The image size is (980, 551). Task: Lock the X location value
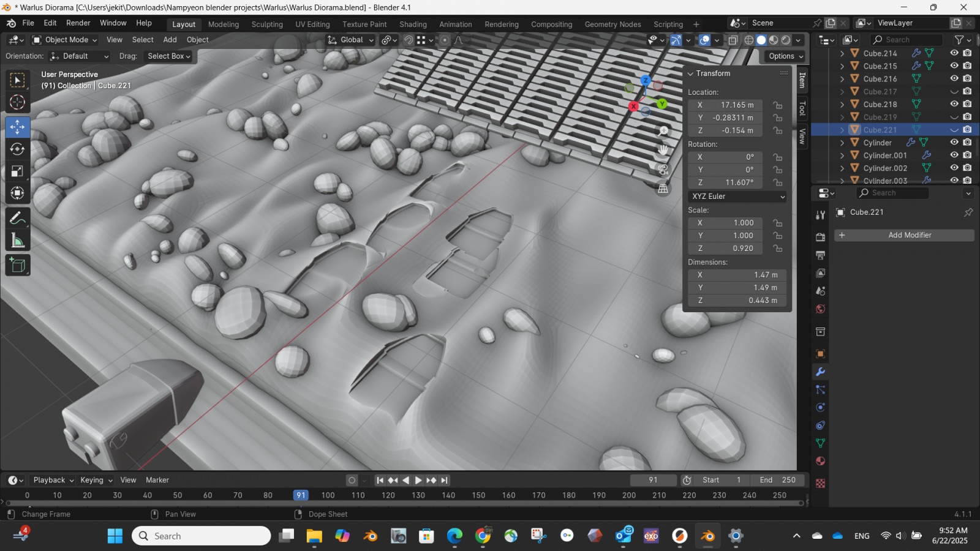(777, 105)
